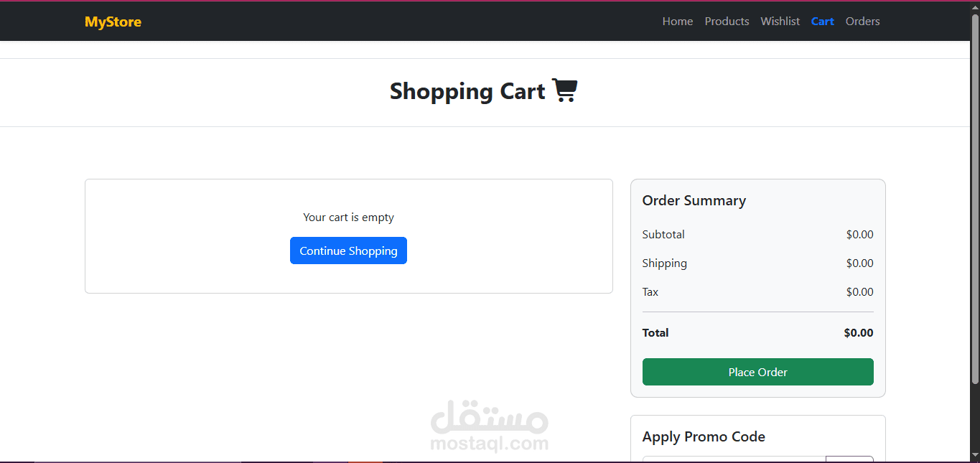Click the 'Your cart is empty' message
Image resolution: width=980 pixels, height=463 pixels.
348,217
